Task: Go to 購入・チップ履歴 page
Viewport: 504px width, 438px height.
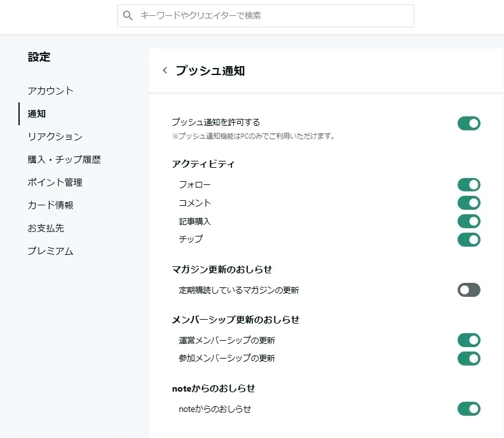Action: tap(64, 159)
